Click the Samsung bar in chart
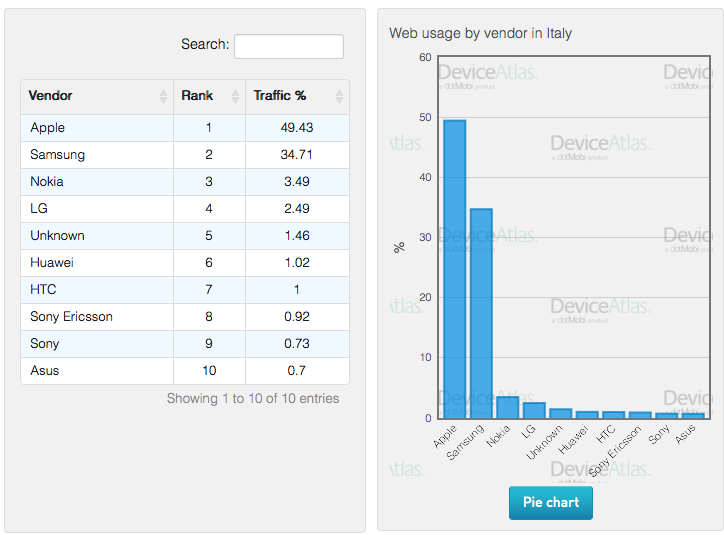The height and width of the screenshot is (535, 724). pos(481,313)
